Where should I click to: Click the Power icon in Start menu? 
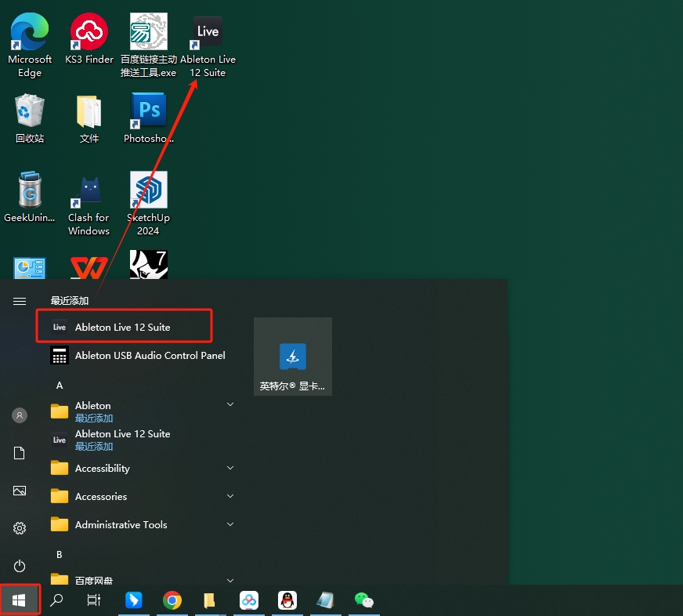point(20,566)
